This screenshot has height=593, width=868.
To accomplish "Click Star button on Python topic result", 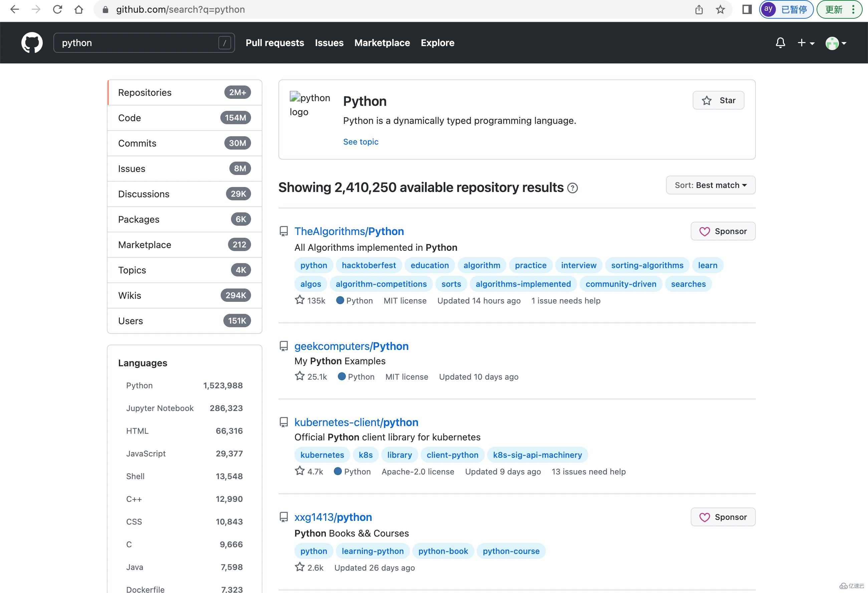I will pos(719,100).
